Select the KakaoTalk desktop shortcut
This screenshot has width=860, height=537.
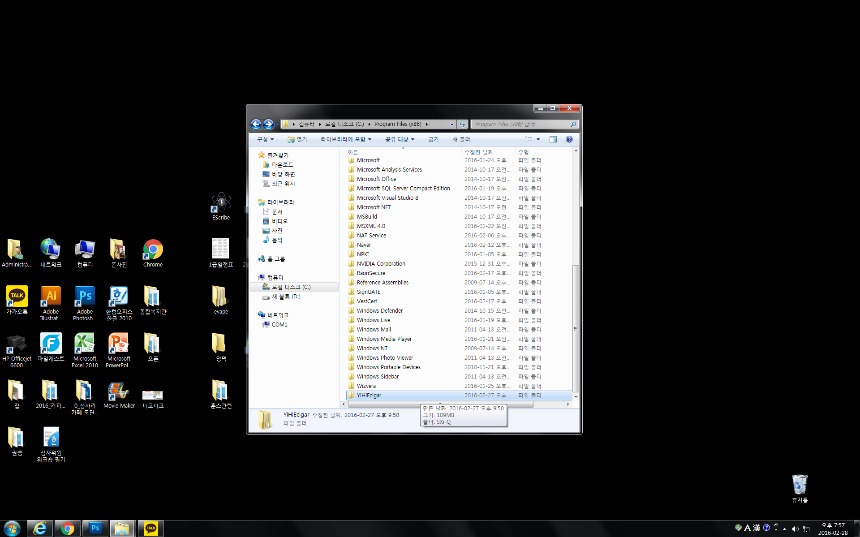17,300
